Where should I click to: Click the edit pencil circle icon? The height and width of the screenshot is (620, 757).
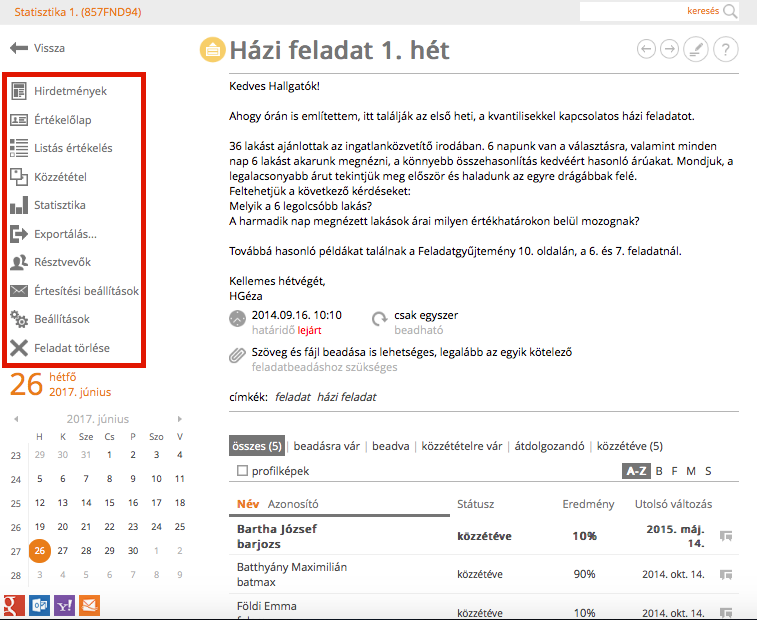tap(696, 49)
